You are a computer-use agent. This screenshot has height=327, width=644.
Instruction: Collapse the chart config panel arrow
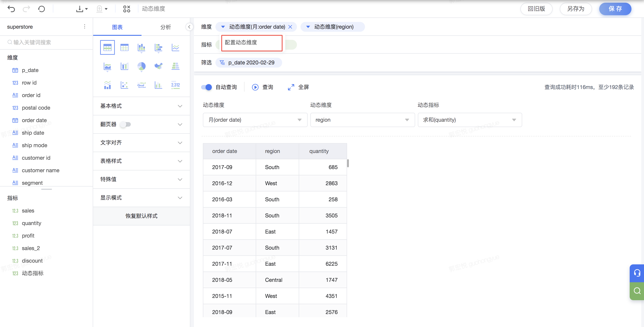[189, 27]
